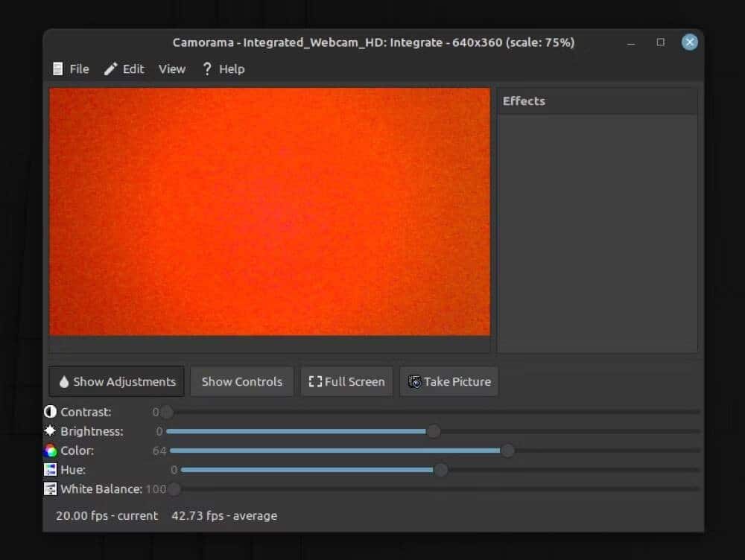The width and height of the screenshot is (745, 560).
Task: Click the Help question mark icon
Action: (x=207, y=69)
